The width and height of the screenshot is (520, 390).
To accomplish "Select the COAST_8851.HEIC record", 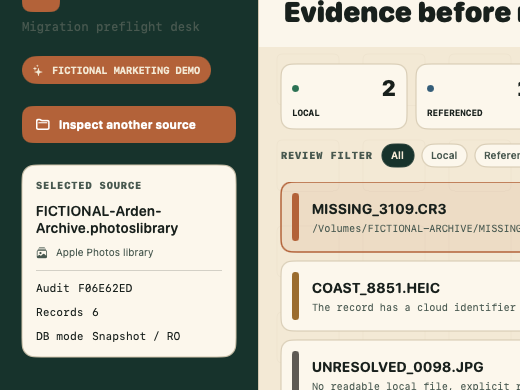I will [x=400, y=296].
